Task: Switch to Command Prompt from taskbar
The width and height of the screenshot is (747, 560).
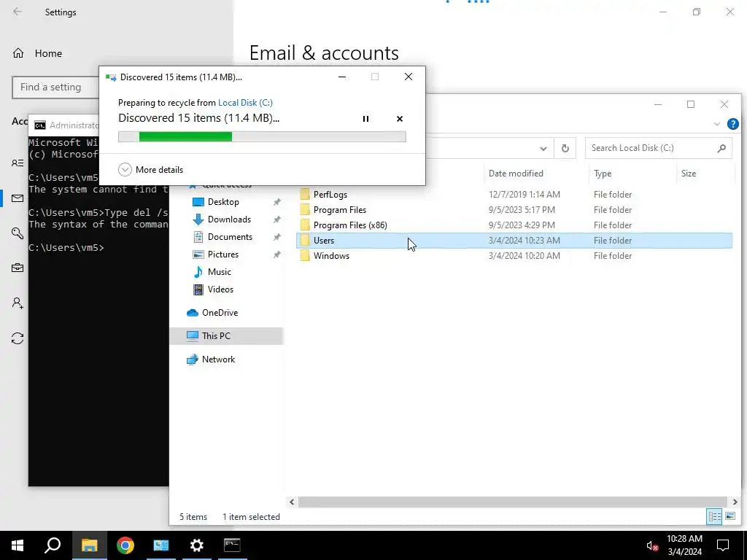Action: 232,545
